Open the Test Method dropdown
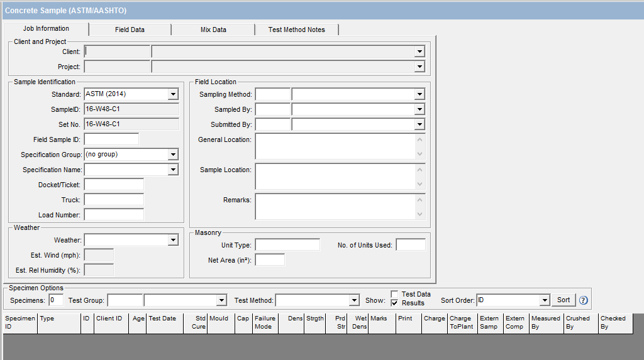The image size is (644, 360). pos(354,300)
